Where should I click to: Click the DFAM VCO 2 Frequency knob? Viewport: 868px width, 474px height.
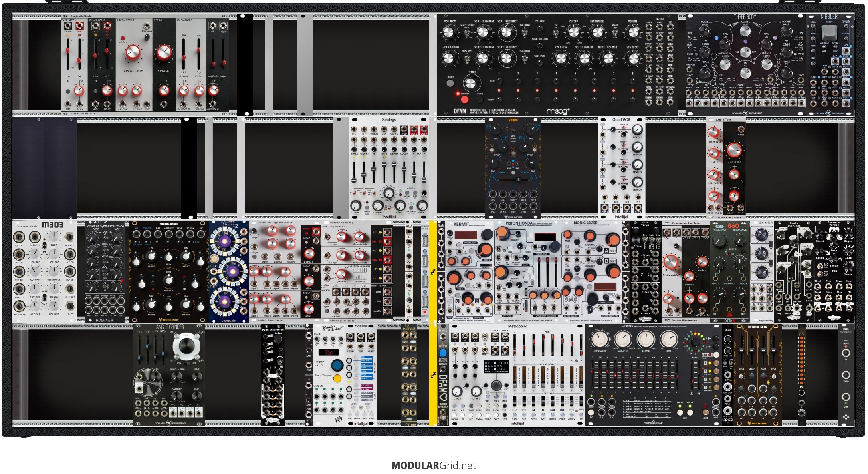pos(507,58)
